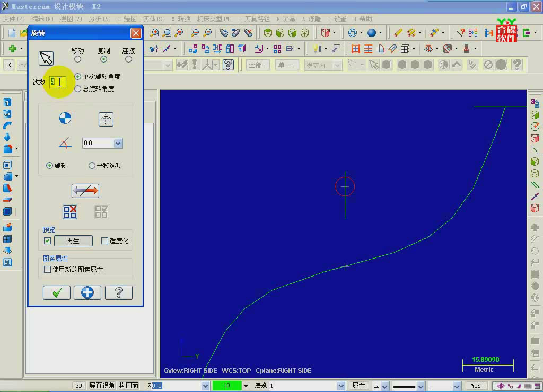The image size is (543, 392).
Task: Click the 全部 all selection button
Action: pyautogui.click(x=258, y=65)
